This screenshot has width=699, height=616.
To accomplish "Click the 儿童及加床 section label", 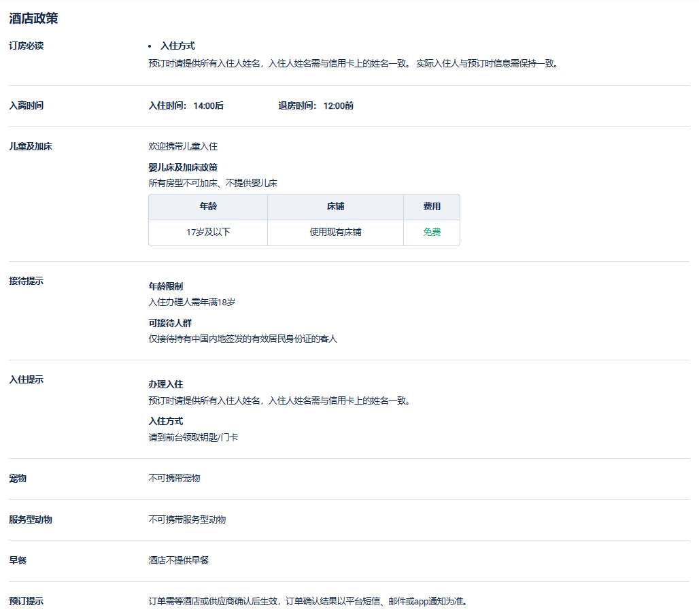I will click(x=31, y=147).
